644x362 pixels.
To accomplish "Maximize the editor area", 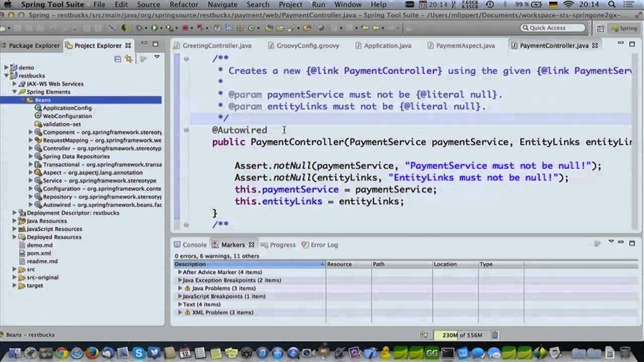I will tap(632, 44).
